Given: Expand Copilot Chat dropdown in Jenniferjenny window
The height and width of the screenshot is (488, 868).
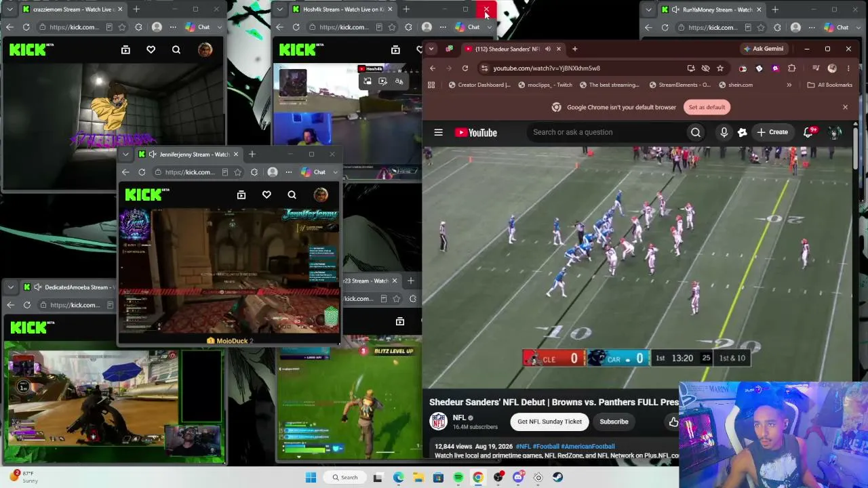Looking at the screenshot, I should tap(335, 172).
